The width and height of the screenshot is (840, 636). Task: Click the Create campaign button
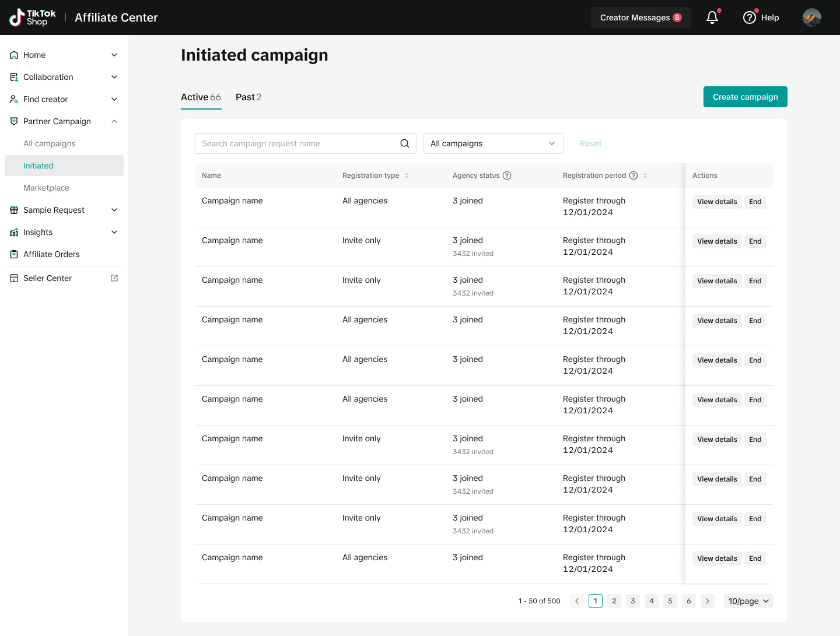(745, 97)
